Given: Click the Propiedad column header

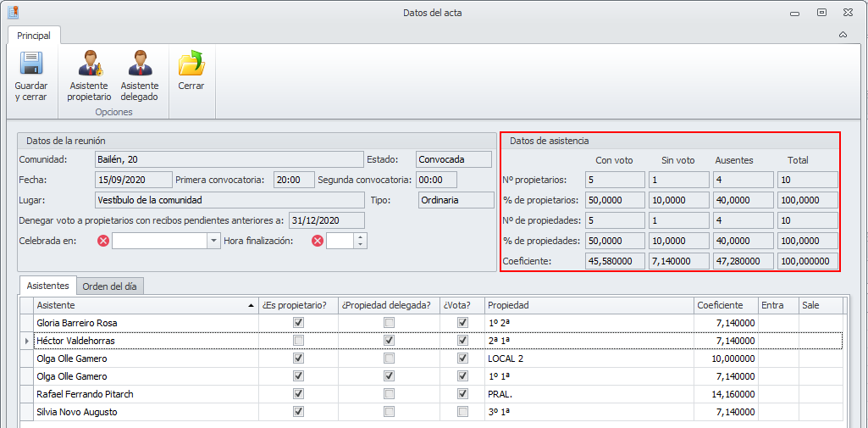Looking at the screenshot, I should tap(588, 305).
